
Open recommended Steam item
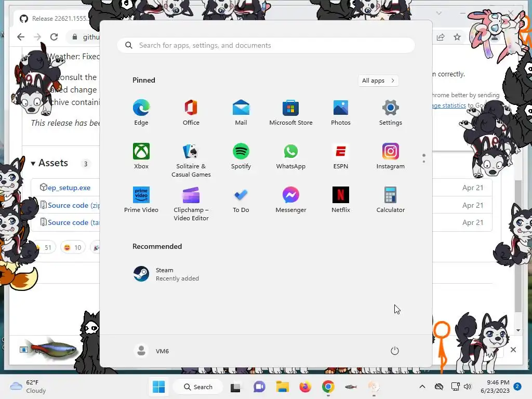(x=166, y=274)
